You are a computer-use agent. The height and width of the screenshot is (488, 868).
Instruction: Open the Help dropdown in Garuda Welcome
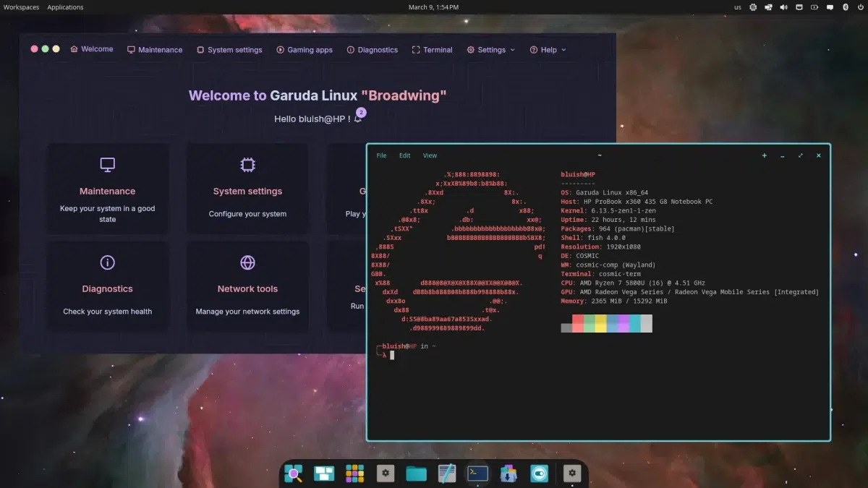point(548,49)
